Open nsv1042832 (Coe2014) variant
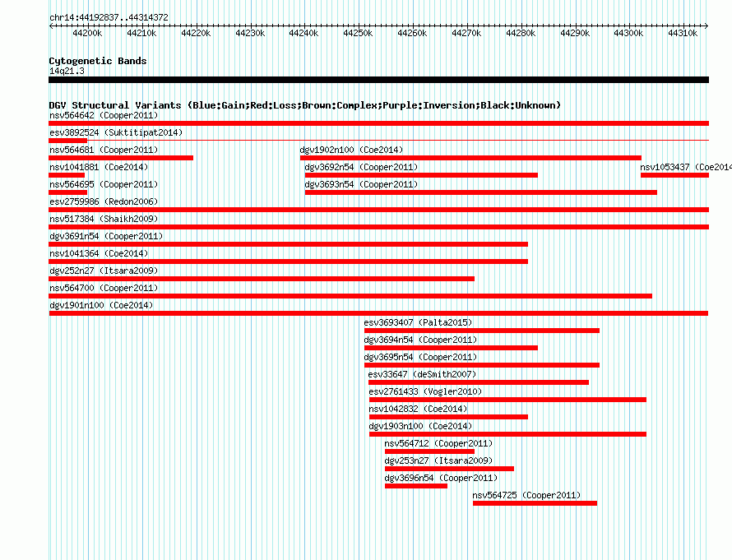Screen dimensions: 732x560 pyautogui.click(x=418, y=409)
